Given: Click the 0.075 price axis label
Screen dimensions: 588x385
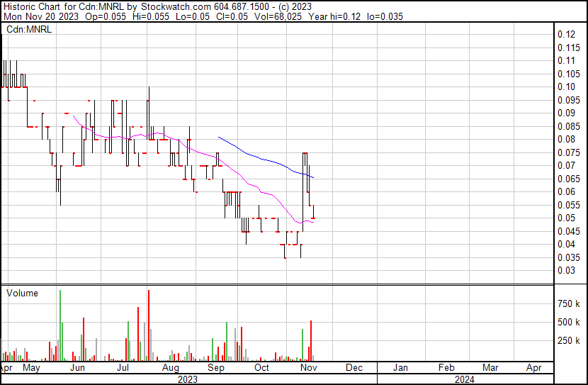Looking at the screenshot, I should pos(567,152).
